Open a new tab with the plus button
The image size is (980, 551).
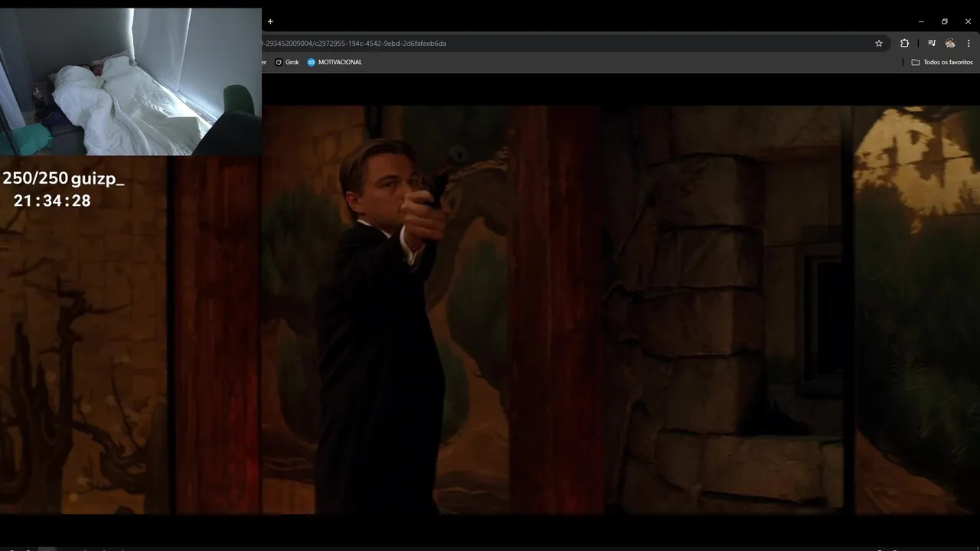(x=270, y=21)
